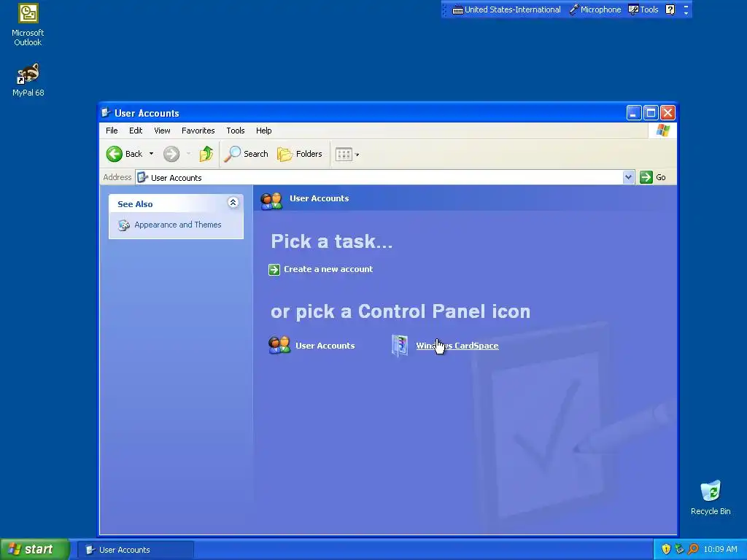Open the User Accounts control panel link
The width and height of the screenshot is (747, 560).
[x=325, y=346]
